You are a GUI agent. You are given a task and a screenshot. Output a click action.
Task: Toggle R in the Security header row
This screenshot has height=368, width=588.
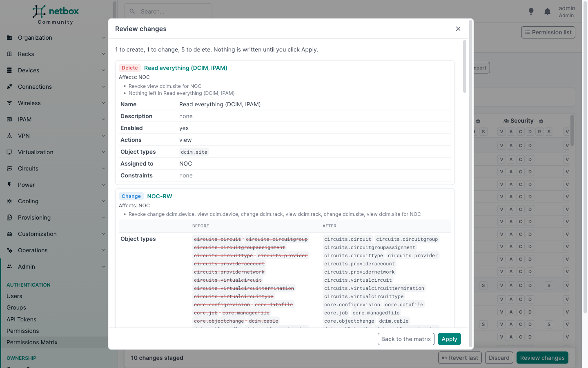click(539, 132)
